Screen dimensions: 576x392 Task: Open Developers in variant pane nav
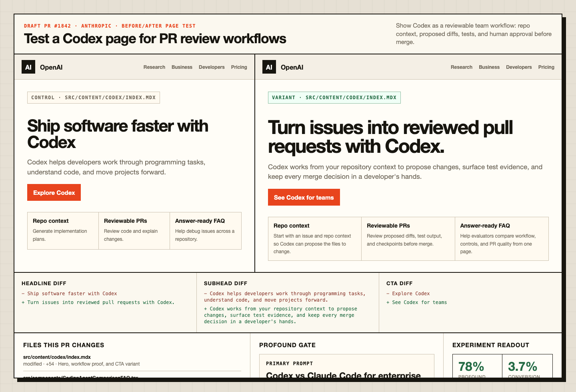click(519, 67)
